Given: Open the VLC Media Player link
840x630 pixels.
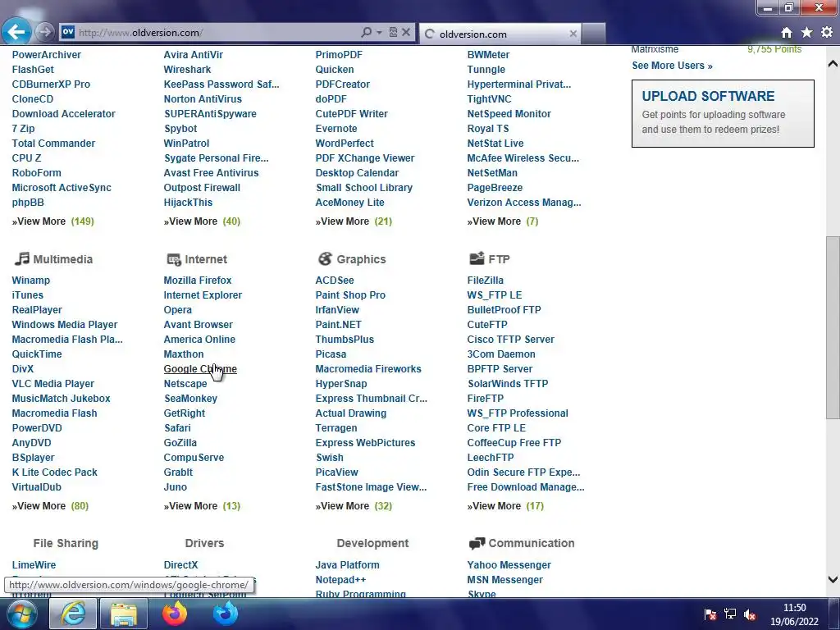Looking at the screenshot, I should pyautogui.click(x=53, y=384).
